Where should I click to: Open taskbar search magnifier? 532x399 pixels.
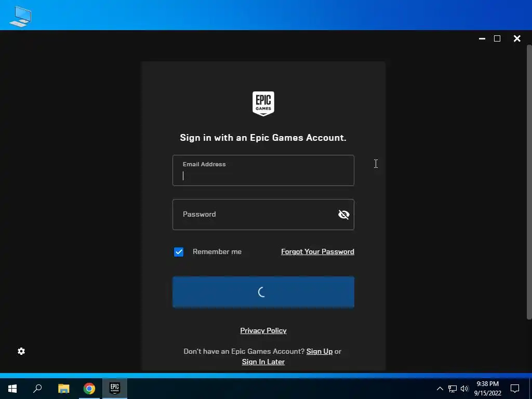[x=37, y=389]
